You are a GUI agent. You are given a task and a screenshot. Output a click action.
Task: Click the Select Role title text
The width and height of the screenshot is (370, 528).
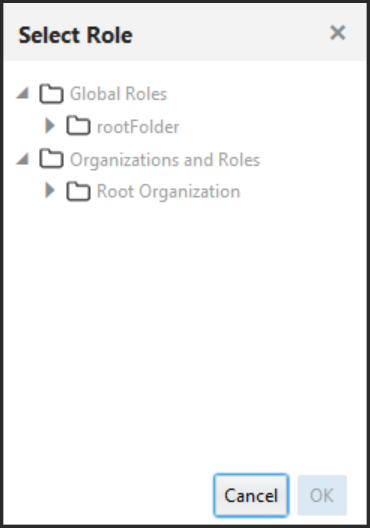coord(75,35)
